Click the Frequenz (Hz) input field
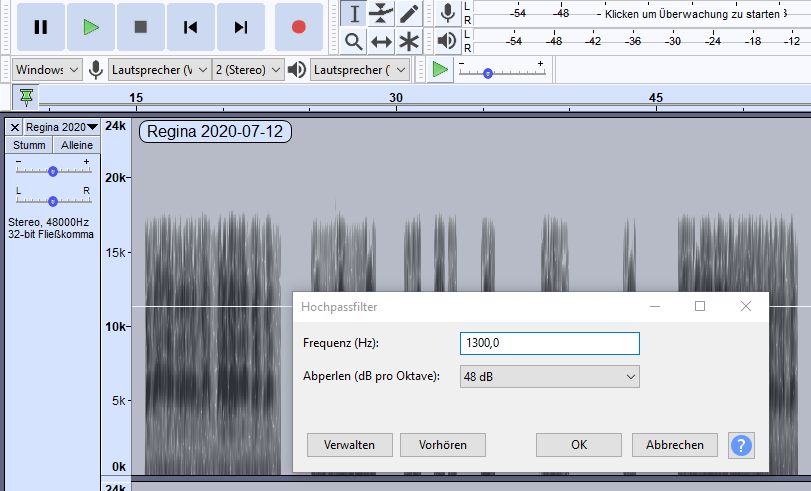 (549, 343)
